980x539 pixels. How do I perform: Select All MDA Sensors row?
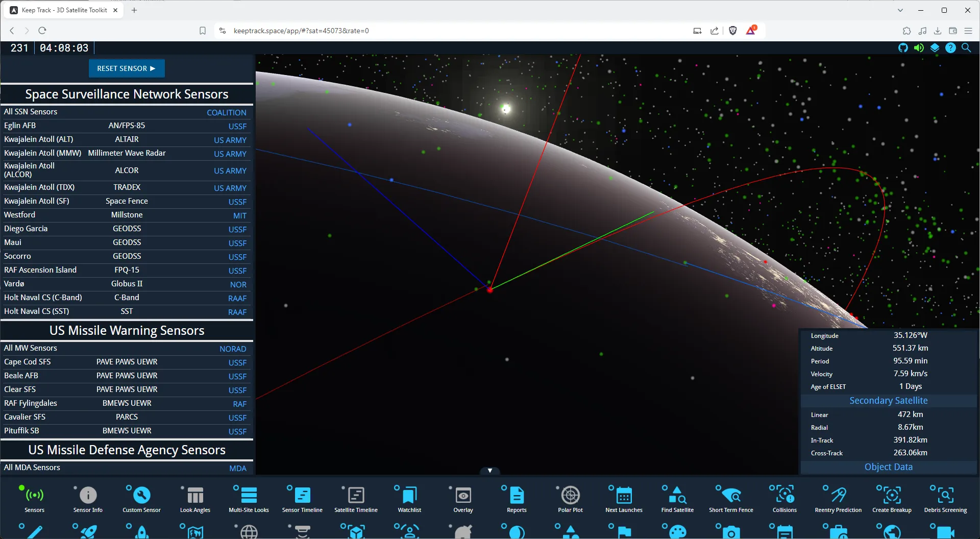126,468
